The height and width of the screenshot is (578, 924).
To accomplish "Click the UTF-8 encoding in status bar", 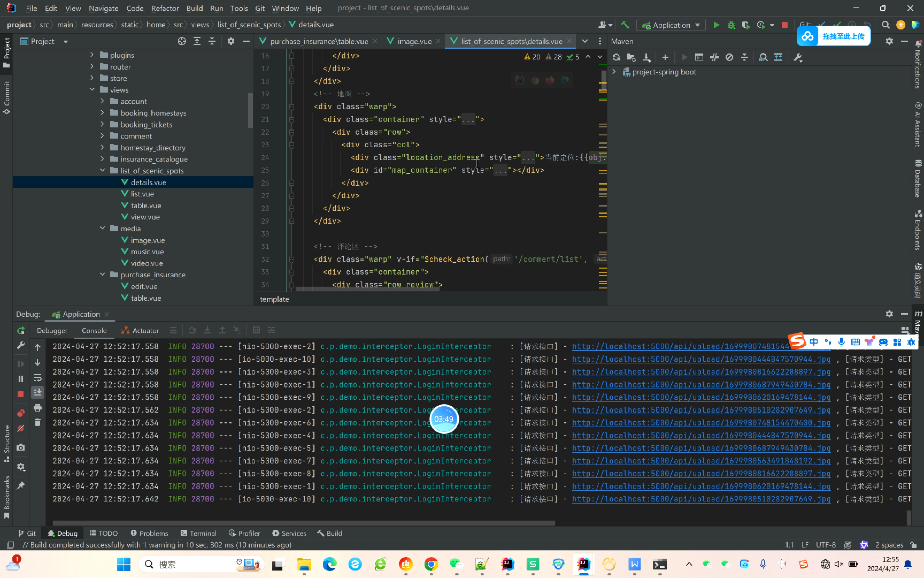I will pos(826,545).
